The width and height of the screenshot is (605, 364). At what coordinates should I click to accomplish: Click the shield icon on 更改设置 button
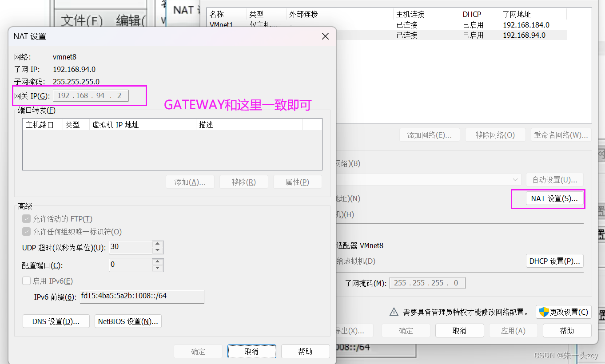[x=544, y=312]
